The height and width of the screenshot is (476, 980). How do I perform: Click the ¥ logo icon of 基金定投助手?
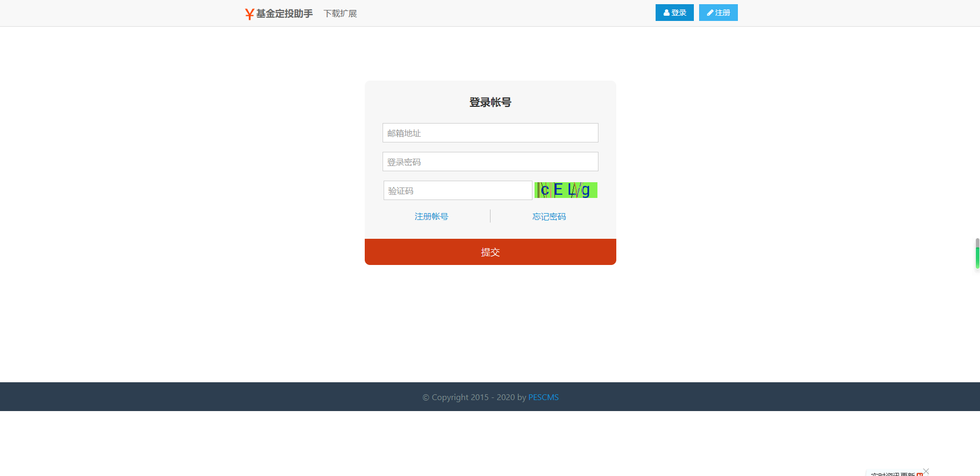[248, 13]
